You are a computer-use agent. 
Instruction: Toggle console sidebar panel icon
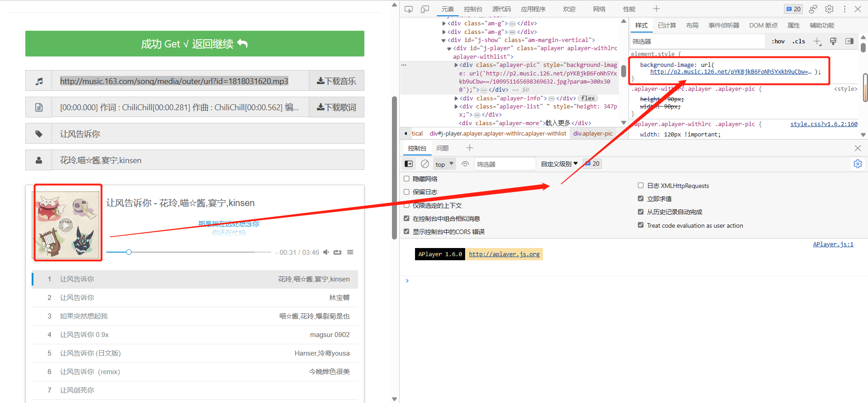pos(409,164)
